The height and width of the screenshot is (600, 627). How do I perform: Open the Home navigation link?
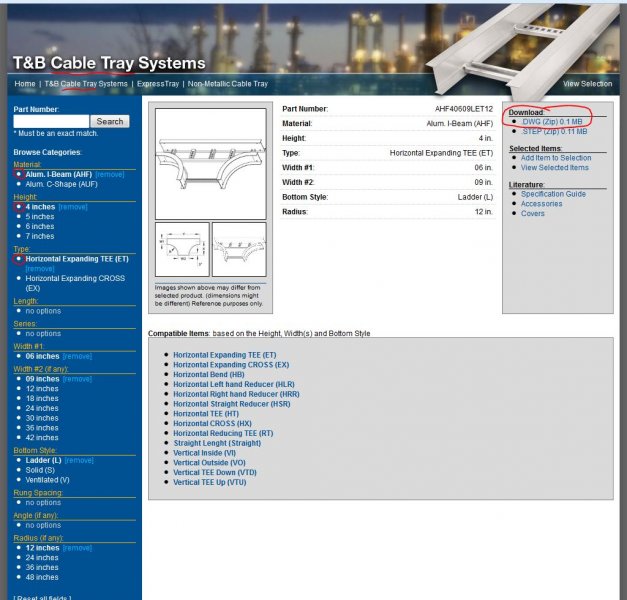pyautogui.click(x=25, y=84)
